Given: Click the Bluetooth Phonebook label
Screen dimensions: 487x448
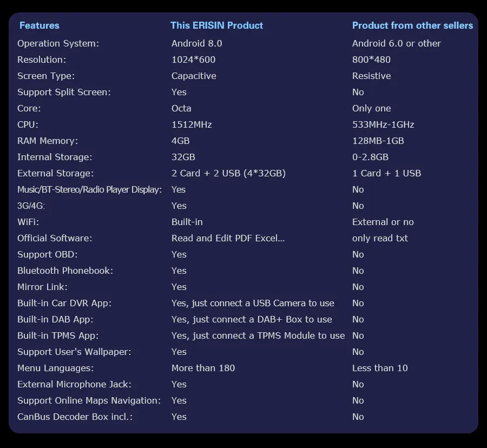Looking at the screenshot, I should (65, 271).
